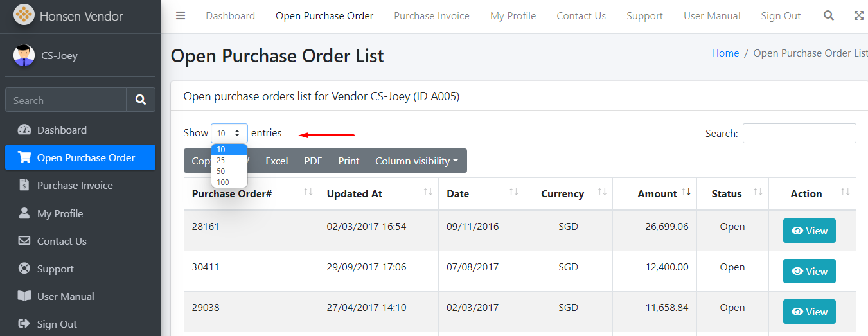This screenshot has height=336, width=868.
Task: Click the CS-Joey user avatar
Action: click(x=24, y=56)
